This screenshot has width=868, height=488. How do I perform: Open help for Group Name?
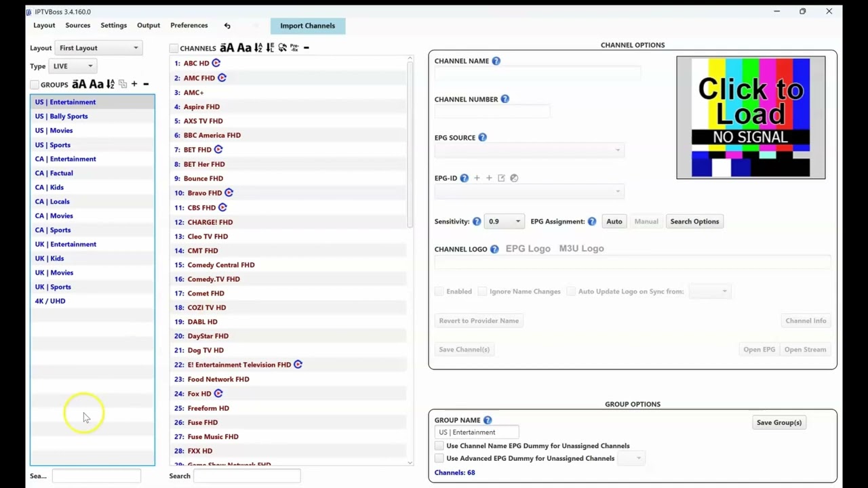[x=488, y=420]
